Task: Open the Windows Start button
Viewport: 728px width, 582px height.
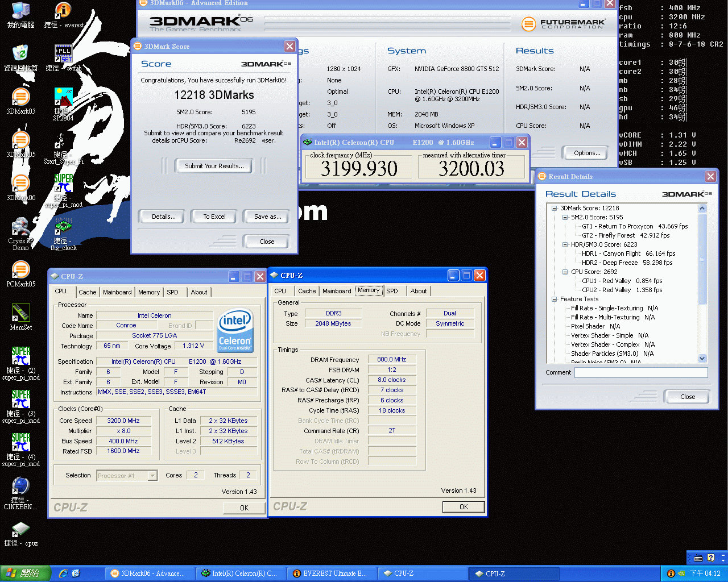Action: click(26, 573)
